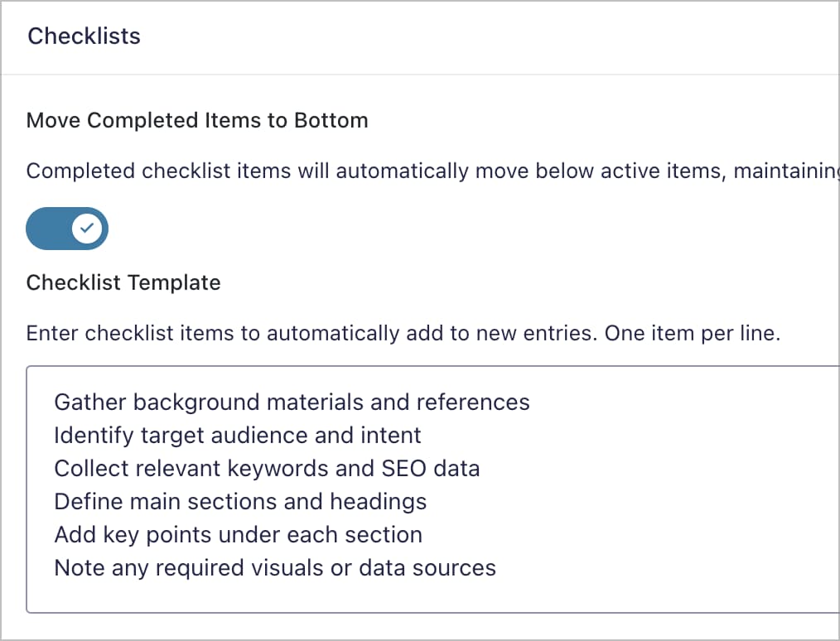The height and width of the screenshot is (641, 840).
Task: Click the template text box border
Action: pyautogui.click(x=414, y=364)
